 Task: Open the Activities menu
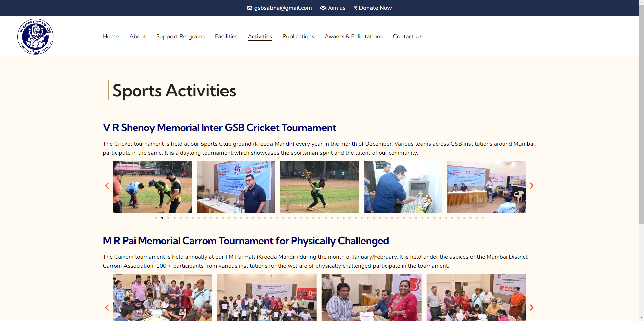click(x=260, y=36)
